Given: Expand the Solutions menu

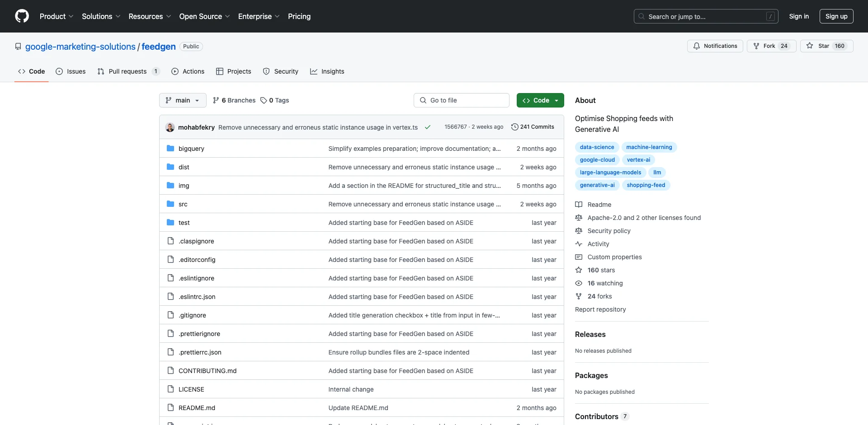Looking at the screenshot, I should tap(101, 16).
